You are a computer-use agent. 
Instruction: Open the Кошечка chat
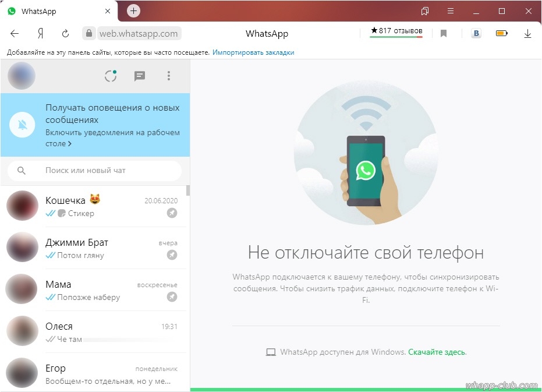click(94, 206)
